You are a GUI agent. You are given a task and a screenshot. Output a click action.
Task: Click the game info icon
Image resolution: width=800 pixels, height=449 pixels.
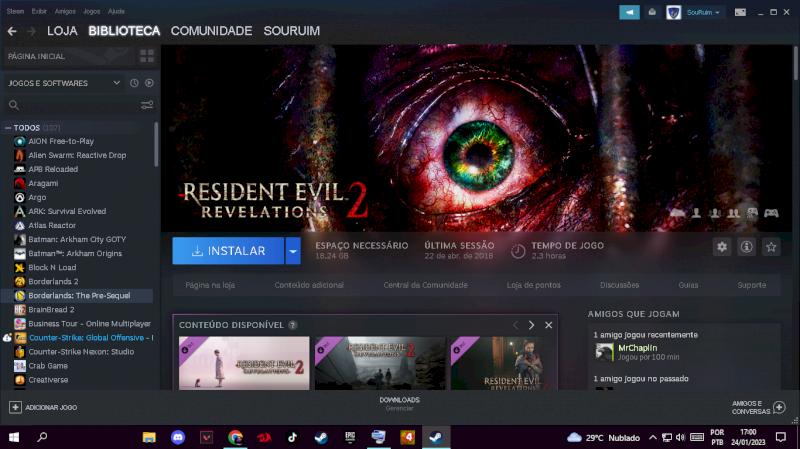[746, 247]
